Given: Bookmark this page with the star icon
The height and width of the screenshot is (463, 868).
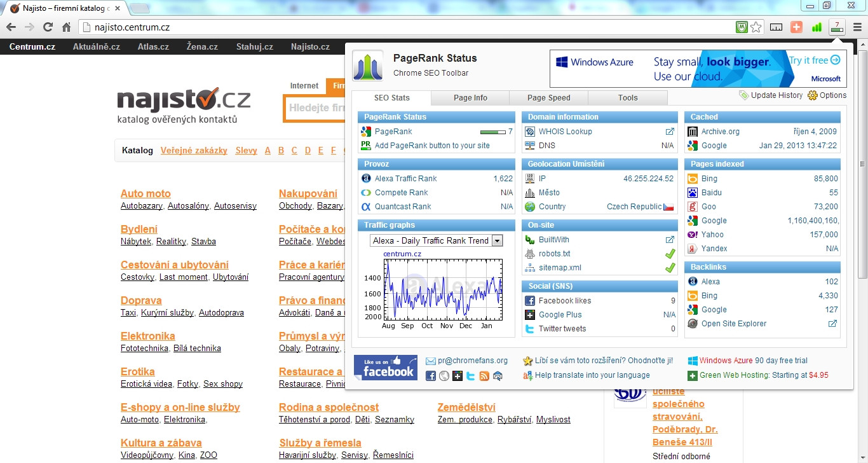Looking at the screenshot, I should [x=756, y=27].
